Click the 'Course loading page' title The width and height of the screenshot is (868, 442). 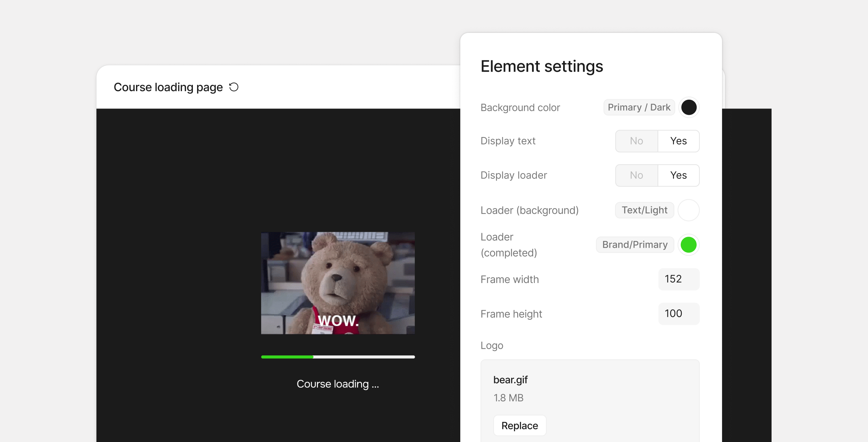[168, 87]
